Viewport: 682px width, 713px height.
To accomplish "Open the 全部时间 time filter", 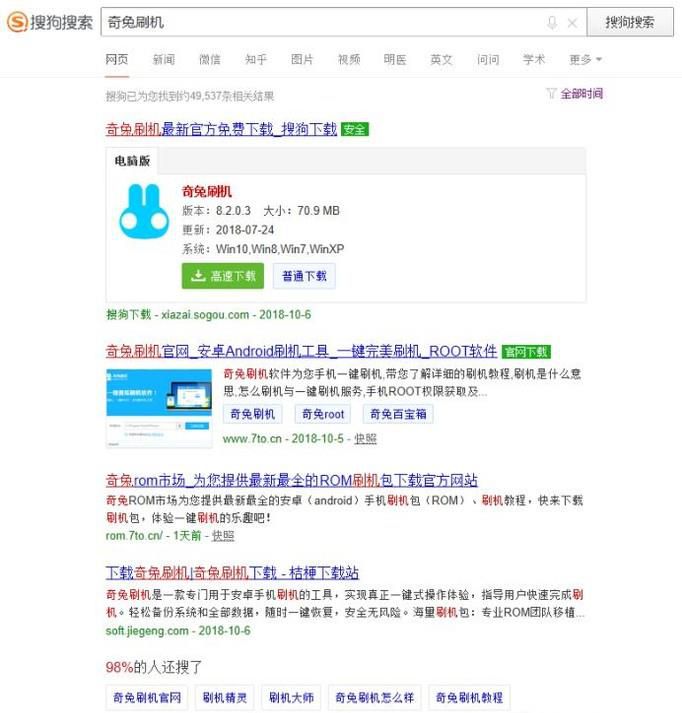I will coord(582,94).
